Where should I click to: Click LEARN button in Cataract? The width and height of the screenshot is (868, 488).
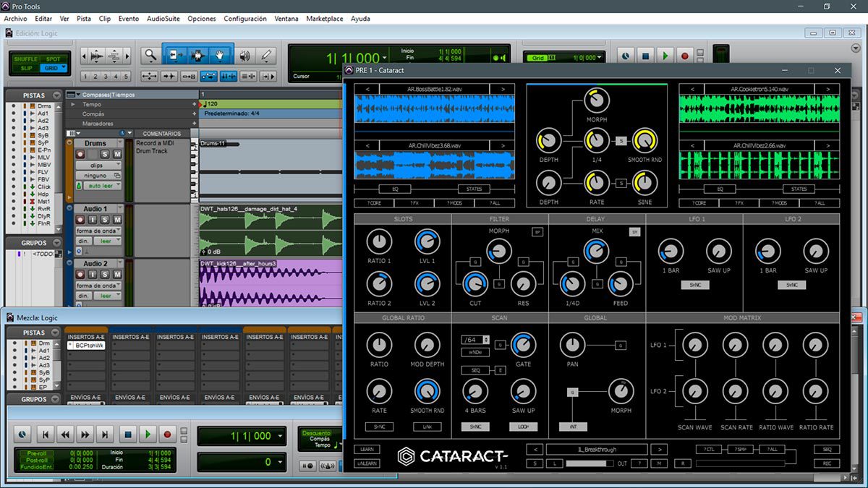point(367,449)
